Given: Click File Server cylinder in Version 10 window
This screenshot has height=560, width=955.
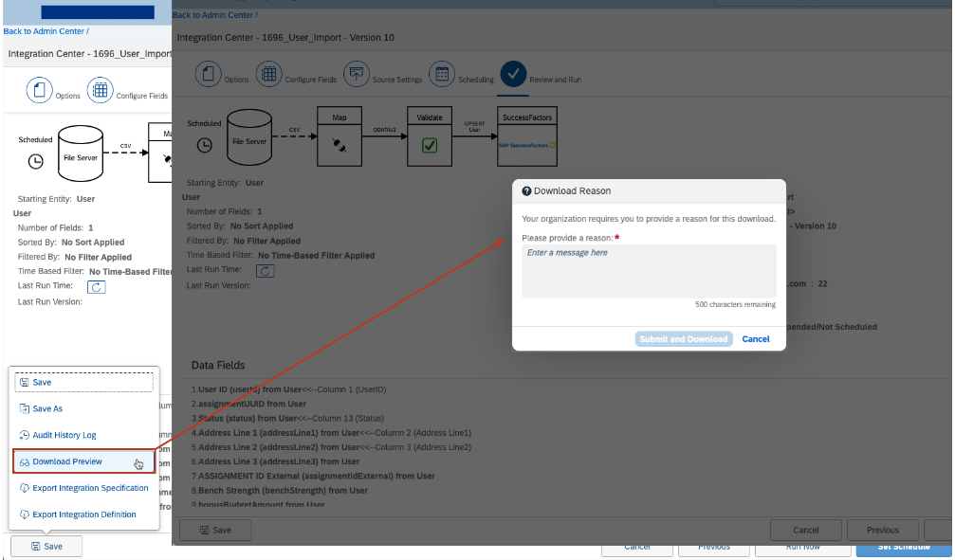Looking at the screenshot, I should tap(249, 137).
